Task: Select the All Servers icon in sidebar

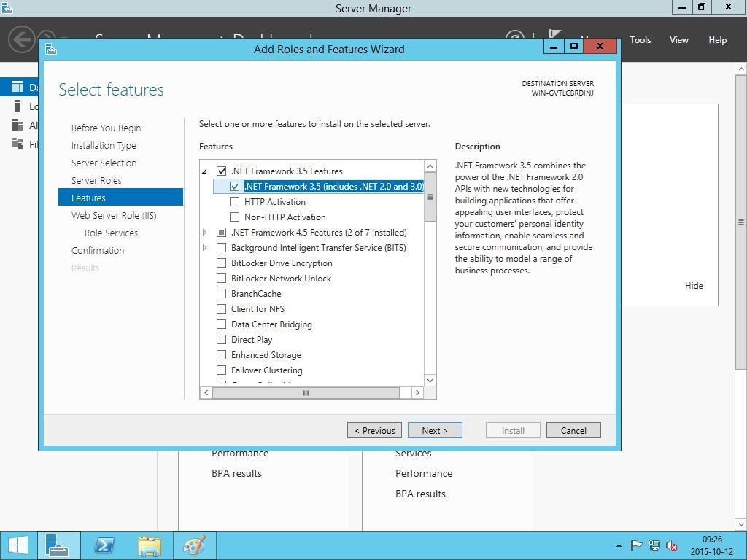Action: click(18, 125)
